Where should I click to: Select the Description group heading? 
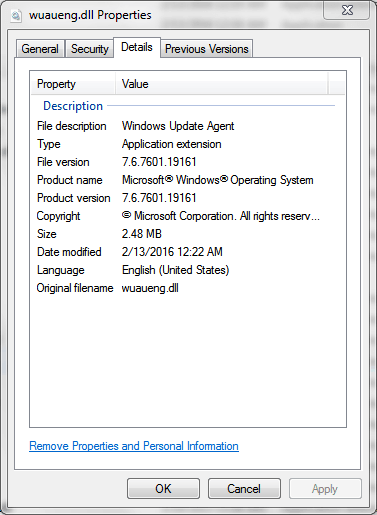point(73,106)
